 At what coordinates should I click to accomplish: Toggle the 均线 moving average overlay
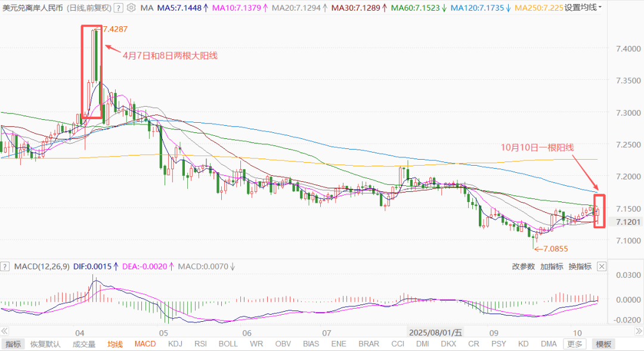pos(115,344)
